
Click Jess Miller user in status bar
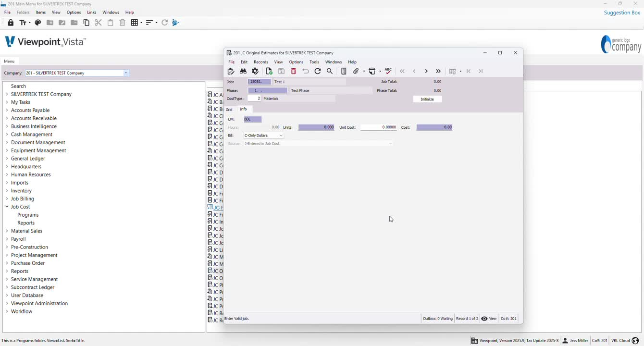[x=575, y=341]
